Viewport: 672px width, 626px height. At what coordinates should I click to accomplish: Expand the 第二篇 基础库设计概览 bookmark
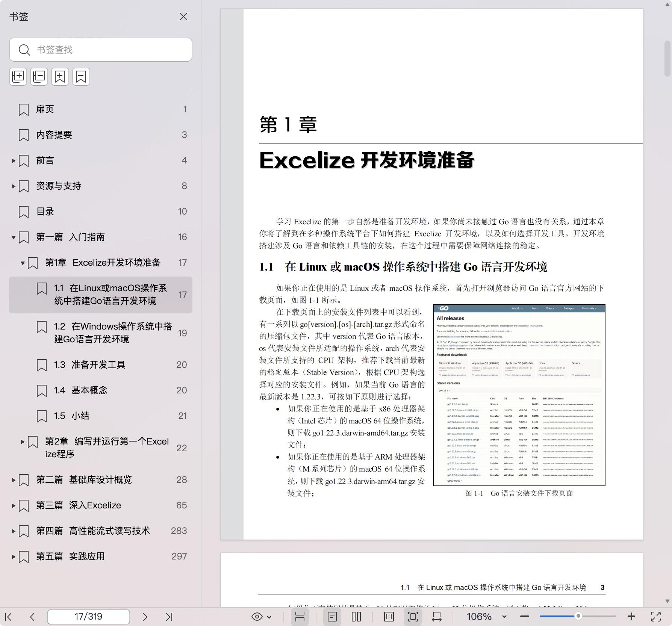[x=14, y=480]
